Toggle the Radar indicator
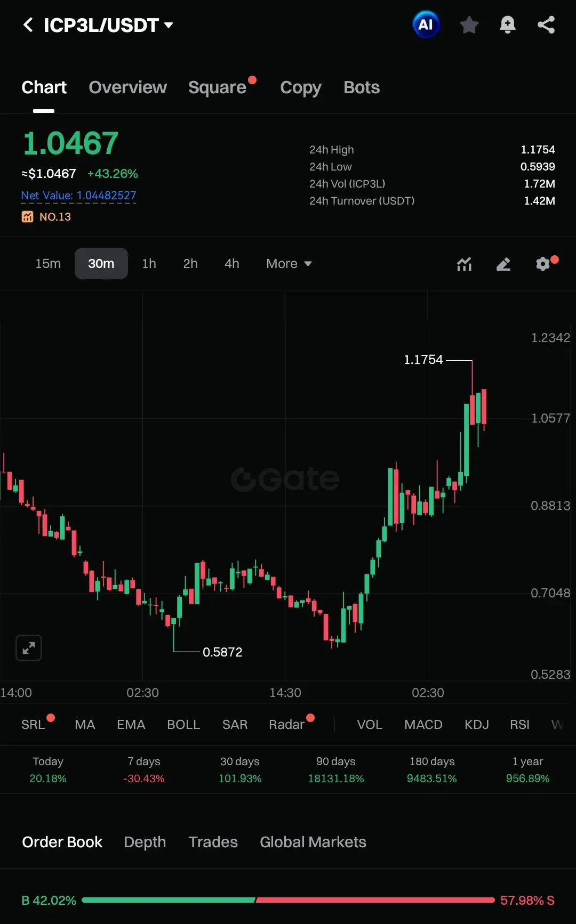Image resolution: width=576 pixels, height=924 pixels. pos(286,725)
